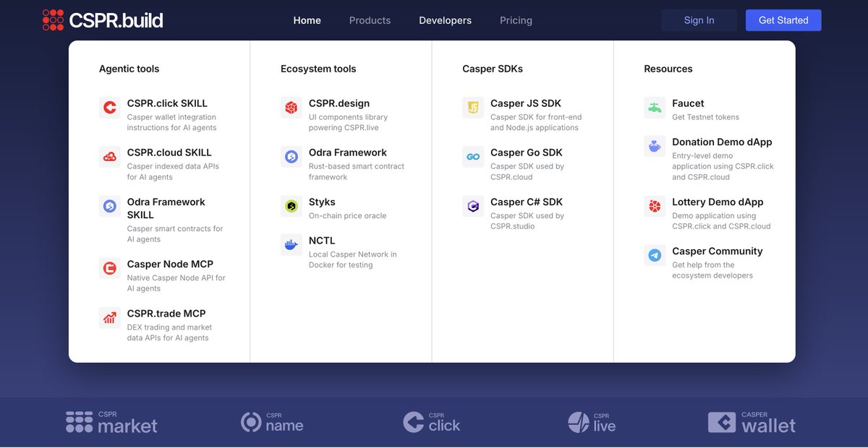Image resolution: width=868 pixels, height=448 pixels.
Task: Open the Developers menu
Action: pos(445,20)
